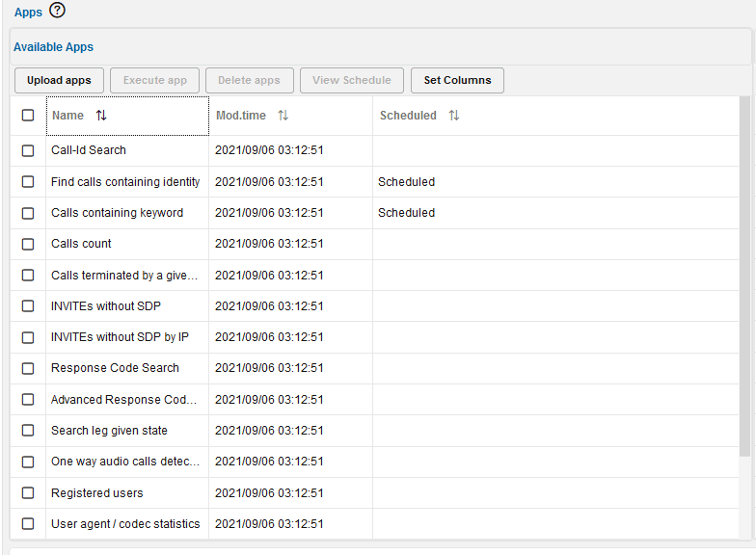This screenshot has height=555, width=756.
Task: Click the Delete apps button
Action: (x=249, y=81)
